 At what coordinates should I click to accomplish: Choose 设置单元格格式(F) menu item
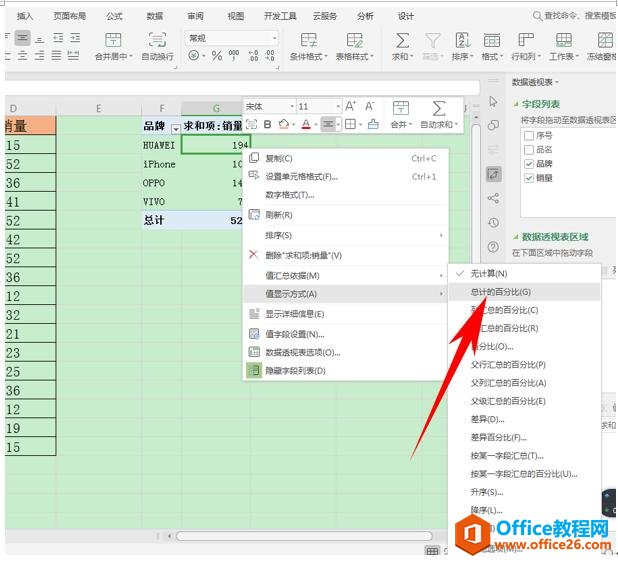pos(346,177)
